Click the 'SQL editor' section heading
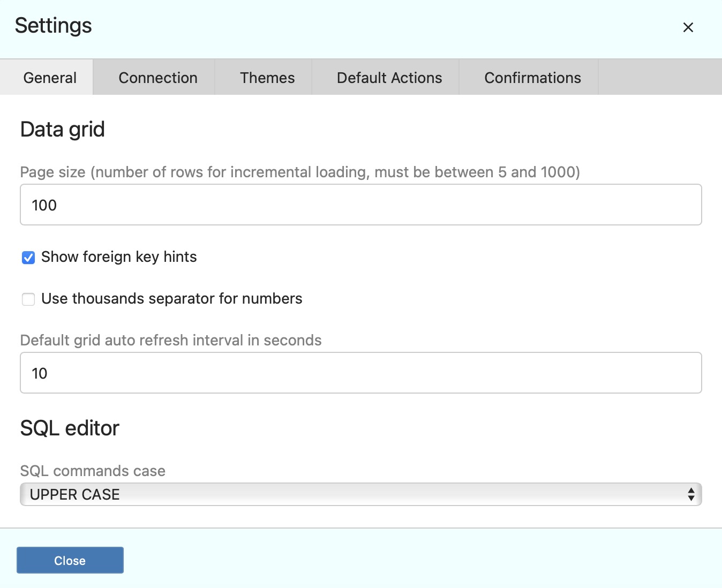 70,428
